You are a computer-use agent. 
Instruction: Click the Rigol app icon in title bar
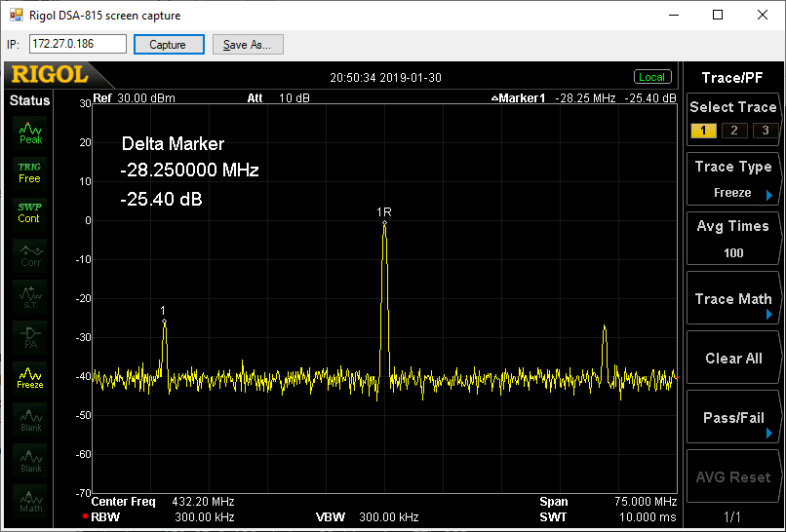point(17,15)
